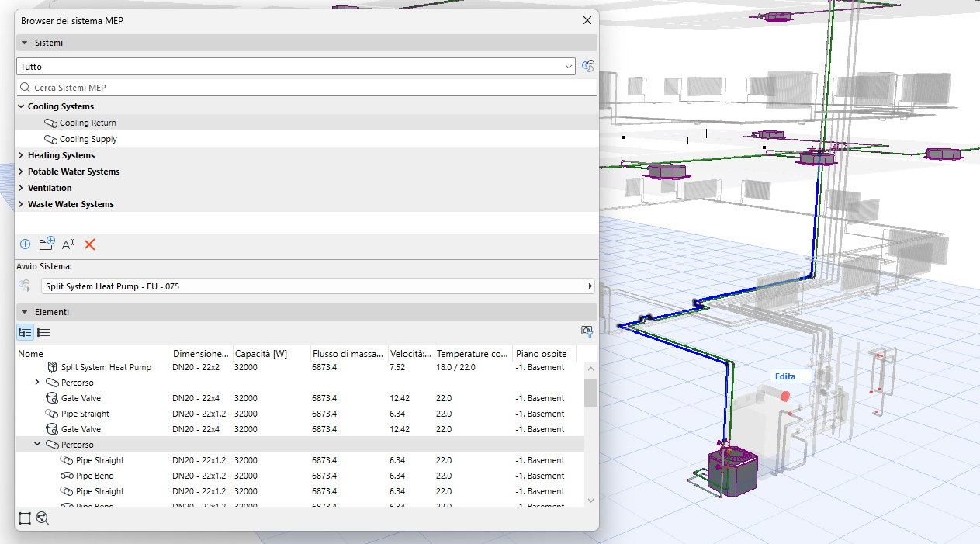Image resolution: width=980 pixels, height=544 pixels.
Task: Select the Cooling Supply system
Action: (x=88, y=139)
